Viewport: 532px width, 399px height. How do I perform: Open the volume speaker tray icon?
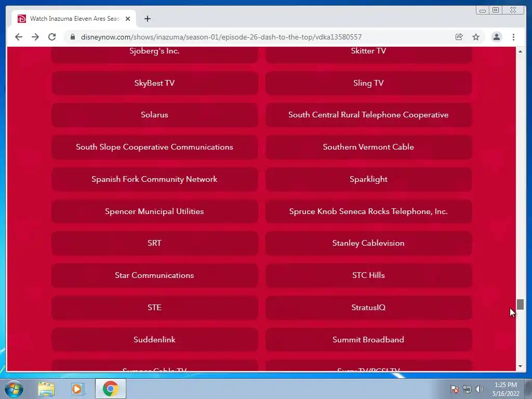point(479,389)
